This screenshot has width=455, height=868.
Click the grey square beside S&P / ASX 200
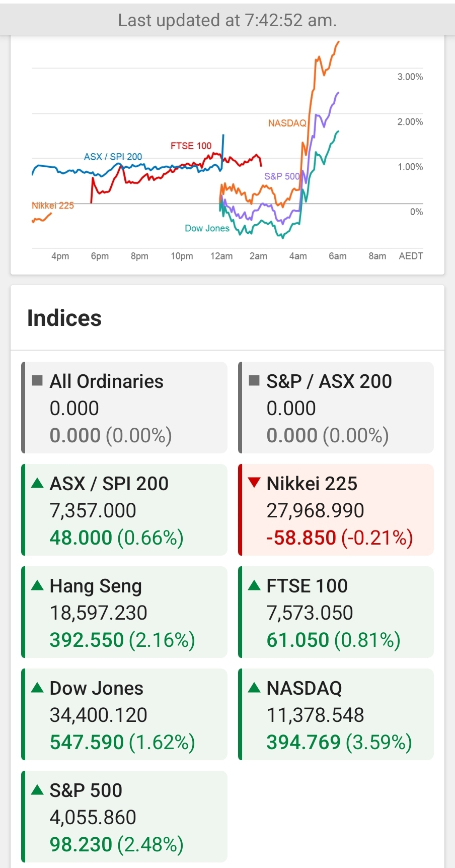(x=254, y=380)
